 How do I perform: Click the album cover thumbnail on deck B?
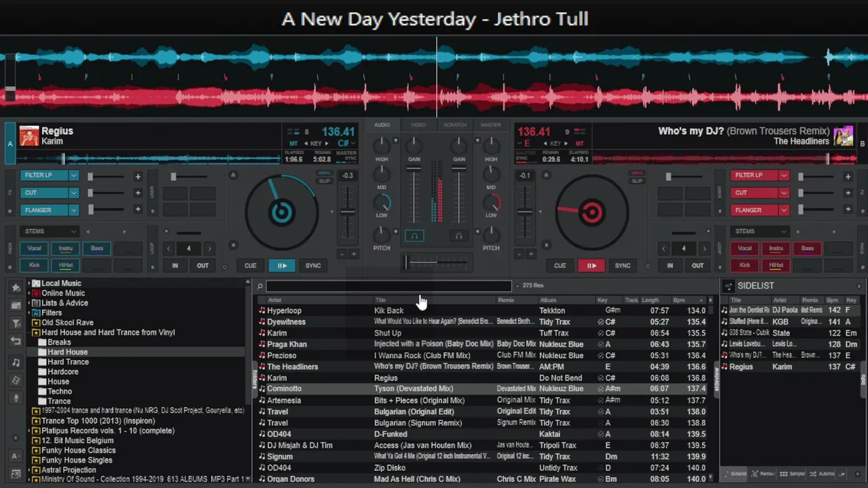(x=843, y=136)
